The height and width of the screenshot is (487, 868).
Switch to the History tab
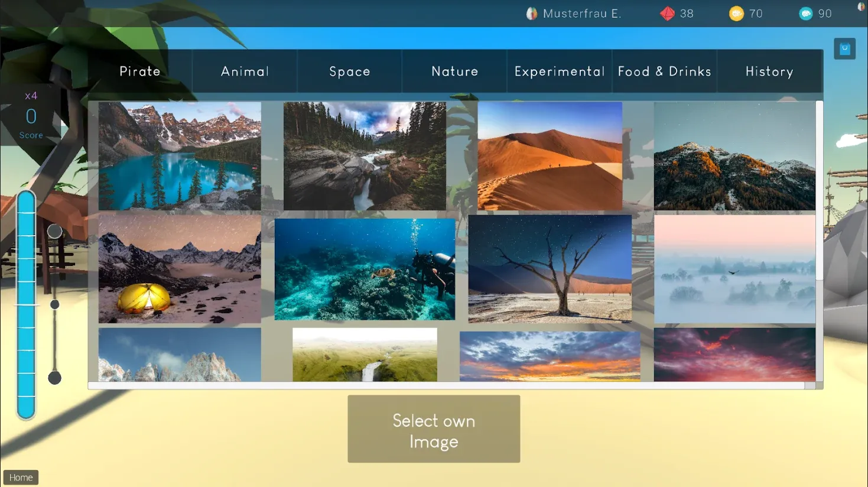coord(769,72)
